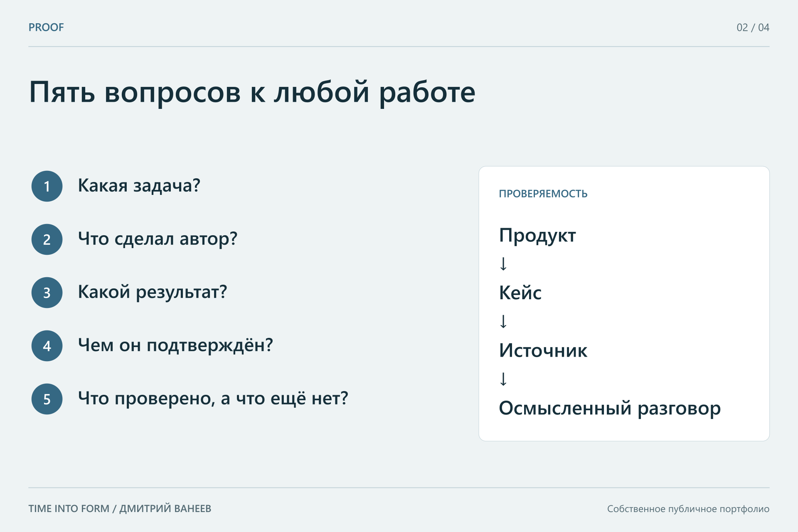Click the arrow below Источник
This screenshot has width=798, height=532.
(x=503, y=379)
